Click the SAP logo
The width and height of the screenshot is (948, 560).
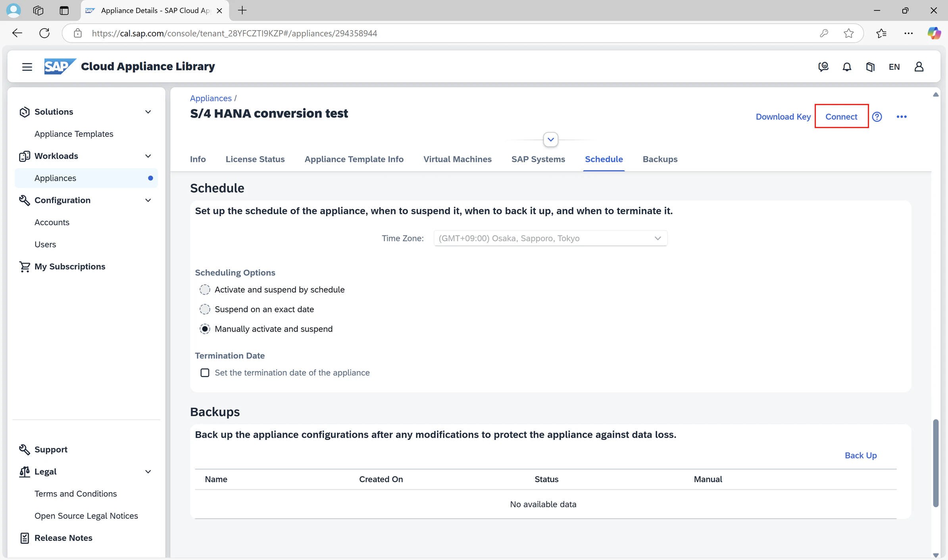click(x=60, y=66)
